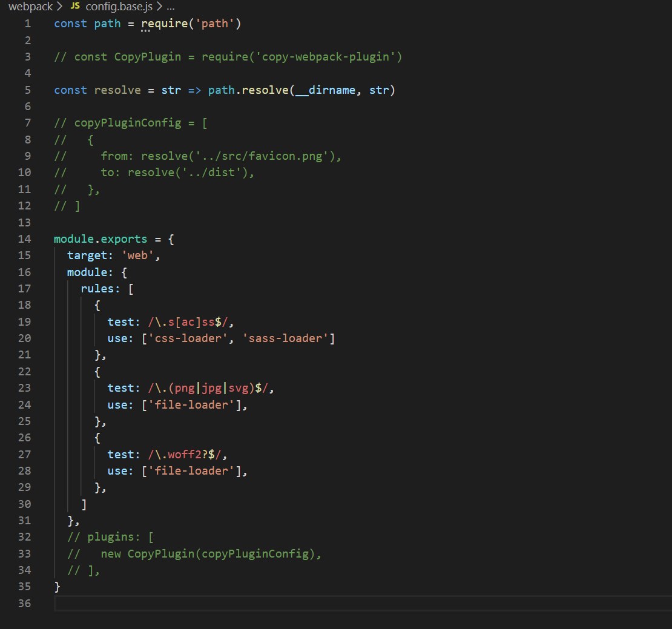The height and width of the screenshot is (629, 672).
Task: Click __dirname on line 5
Action: click(325, 90)
